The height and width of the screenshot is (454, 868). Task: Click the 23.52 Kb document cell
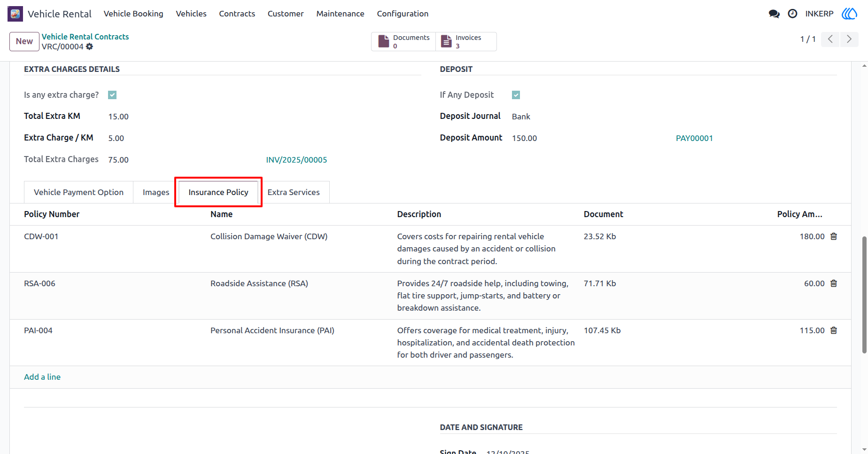(x=600, y=236)
